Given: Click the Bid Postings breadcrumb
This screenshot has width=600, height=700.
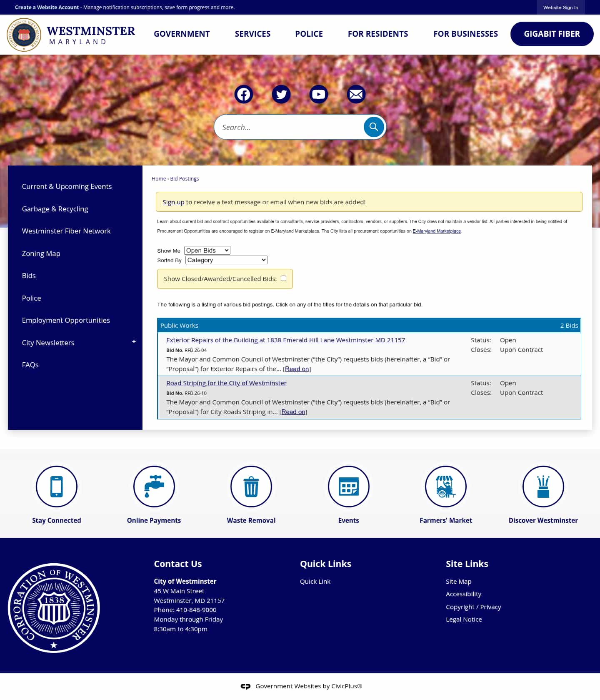Looking at the screenshot, I should click(185, 179).
